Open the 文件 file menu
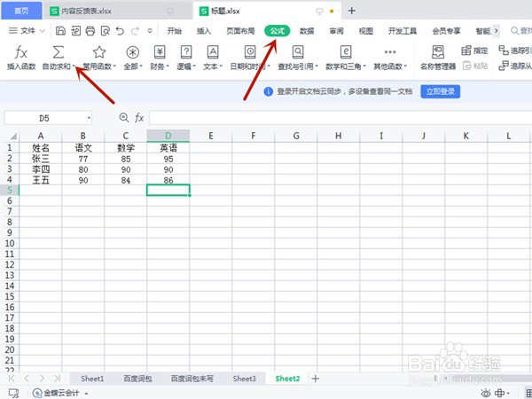Viewport: 532px width, 399px height. [x=27, y=31]
